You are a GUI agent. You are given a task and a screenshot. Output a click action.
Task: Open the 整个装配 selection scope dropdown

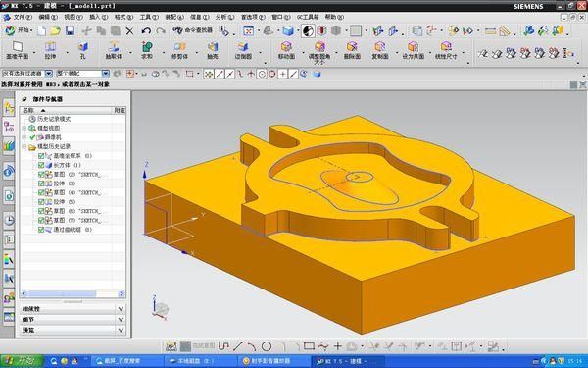[106, 74]
